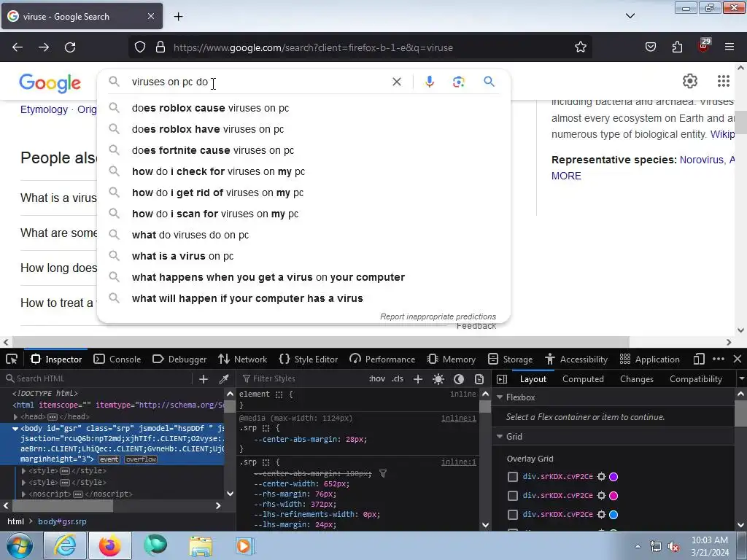Go forward with the browser forward arrow

(44, 47)
